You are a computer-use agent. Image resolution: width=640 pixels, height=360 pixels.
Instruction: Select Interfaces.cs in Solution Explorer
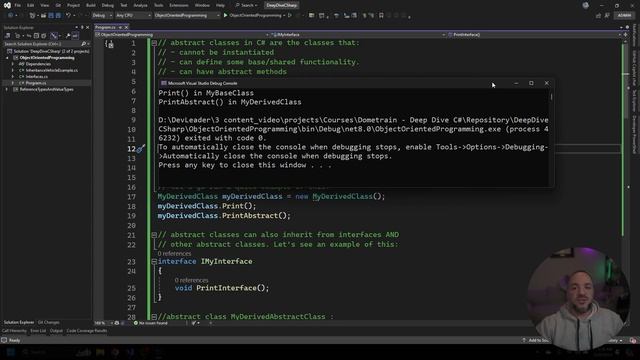pyautogui.click(x=36, y=77)
